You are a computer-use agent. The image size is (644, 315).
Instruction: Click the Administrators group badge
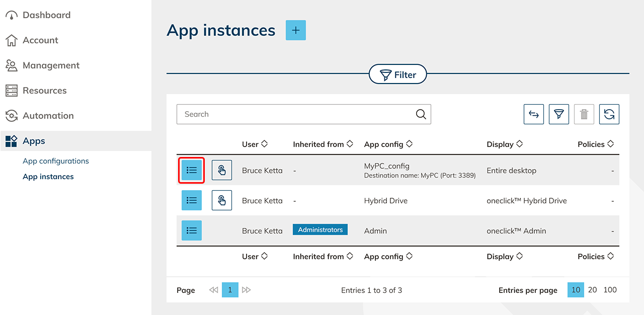pyautogui.click(x=320, y=230)
